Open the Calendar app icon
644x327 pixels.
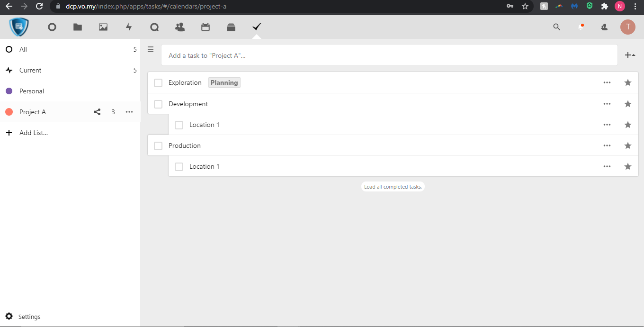coord(206,27)
